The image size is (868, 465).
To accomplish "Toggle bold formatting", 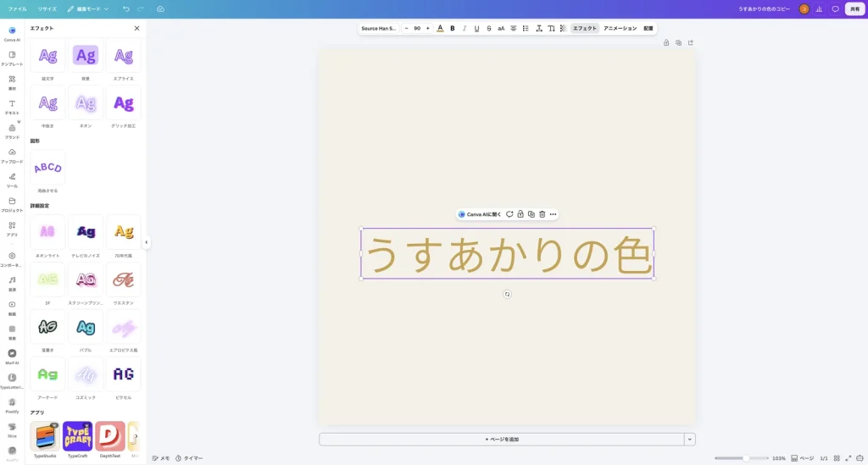I will (x=453, y=28).
